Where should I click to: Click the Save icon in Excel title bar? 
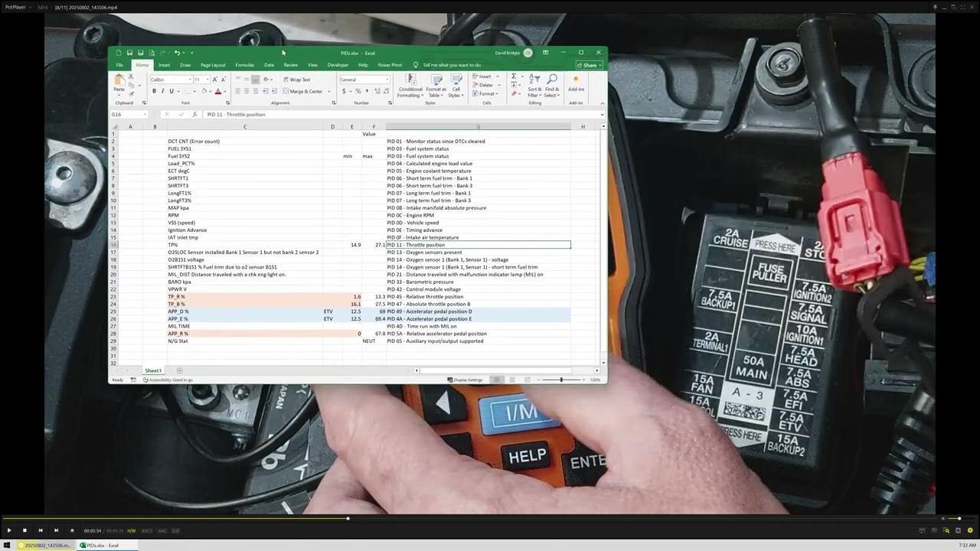tap(129, 53)
